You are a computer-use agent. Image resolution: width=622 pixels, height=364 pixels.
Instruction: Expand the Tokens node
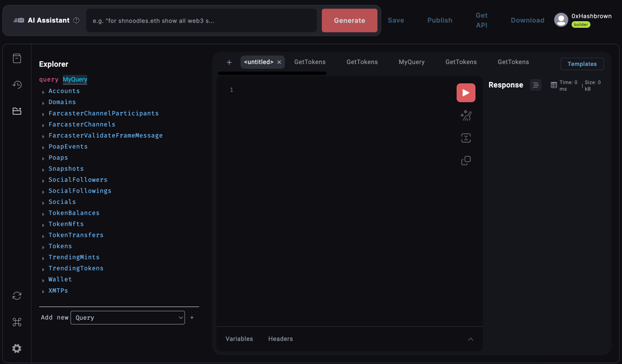point(43,247)
